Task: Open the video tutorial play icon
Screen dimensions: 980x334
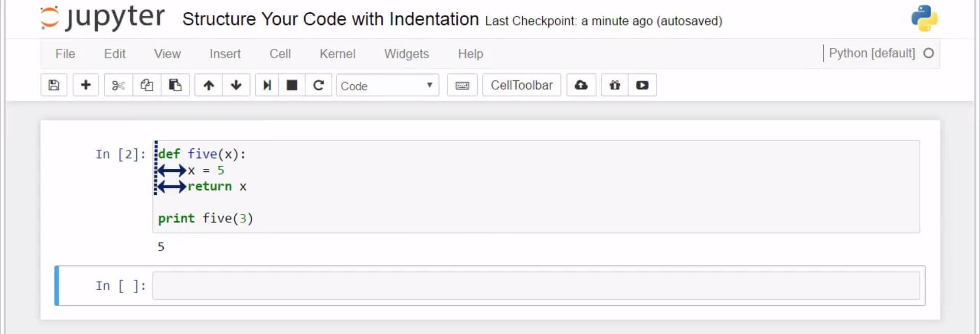Action: [x=642, y=85]
